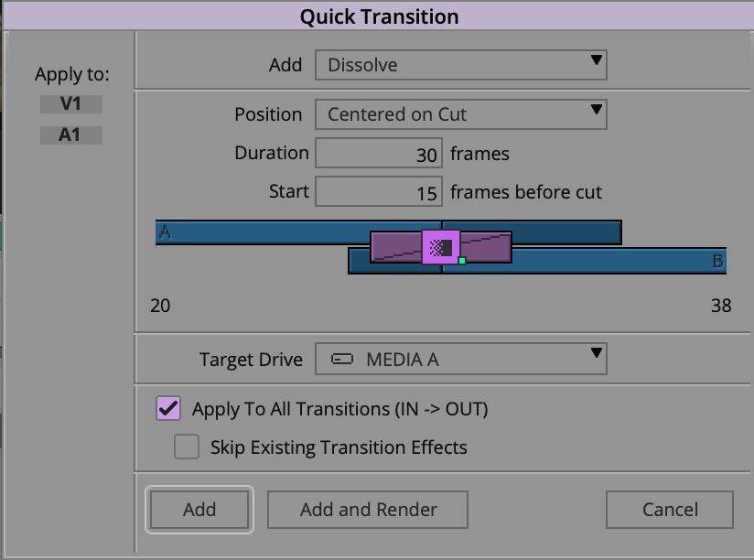The height and width of the screenshot is (560, 754).
Task: Click the Cancel button
Action: 670,510
